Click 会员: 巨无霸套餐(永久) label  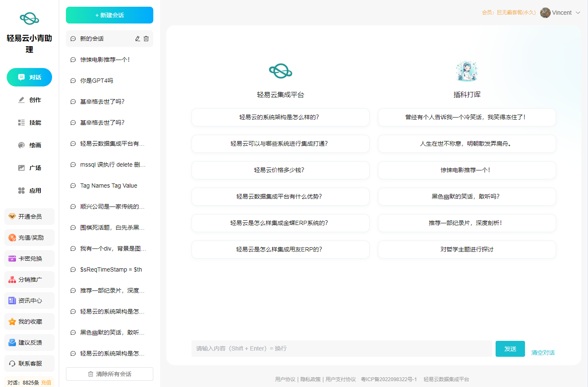click(x=509, y=13)
